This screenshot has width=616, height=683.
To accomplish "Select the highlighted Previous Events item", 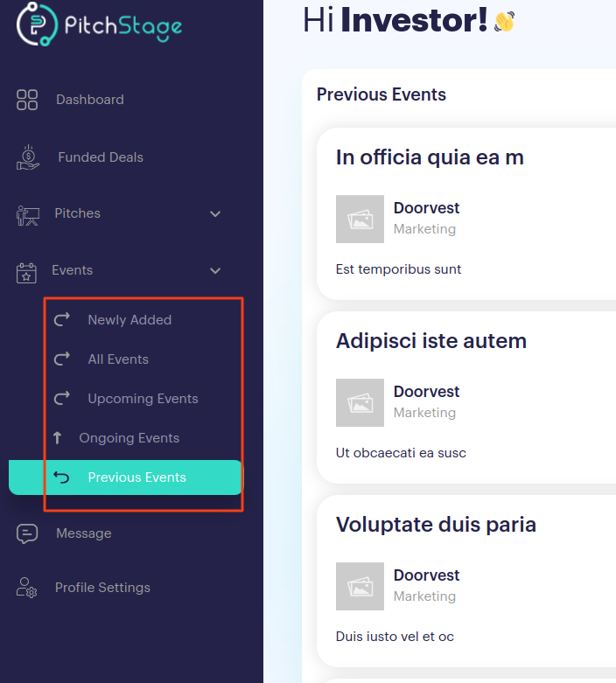I will pos(125,477).
